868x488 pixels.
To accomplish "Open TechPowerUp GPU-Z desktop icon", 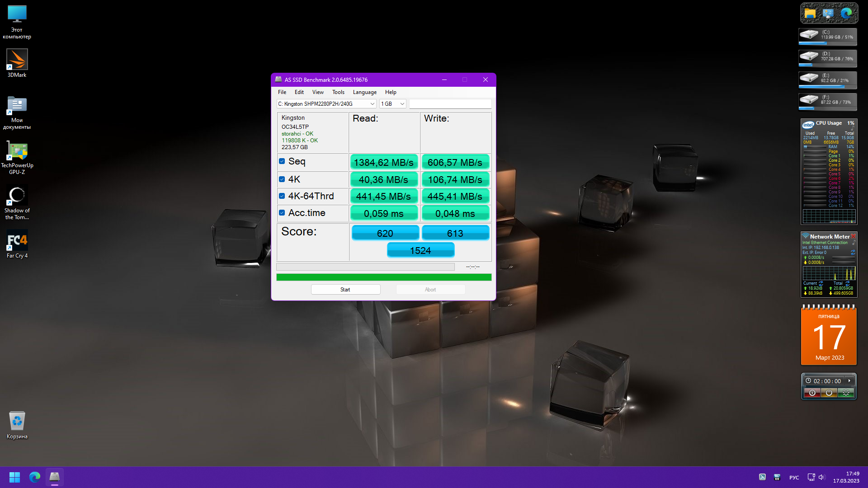I will point(17,151).
